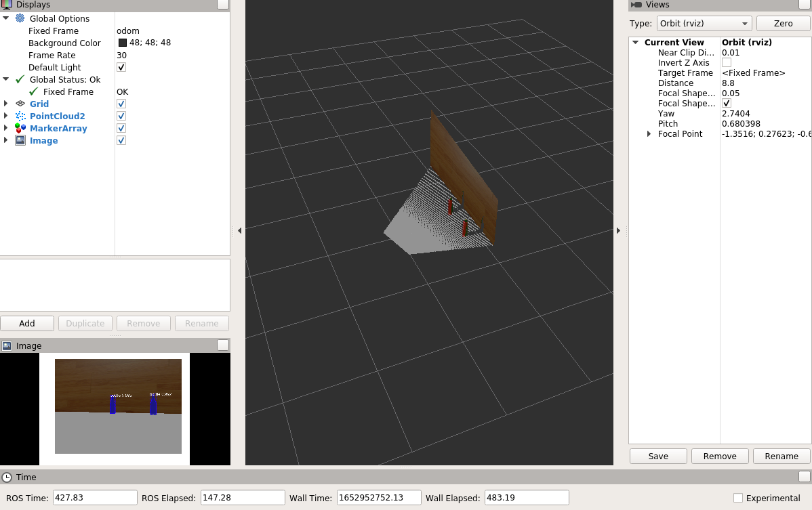
Task: Toggle the Default Light checkbox
Action: [121, 67]
